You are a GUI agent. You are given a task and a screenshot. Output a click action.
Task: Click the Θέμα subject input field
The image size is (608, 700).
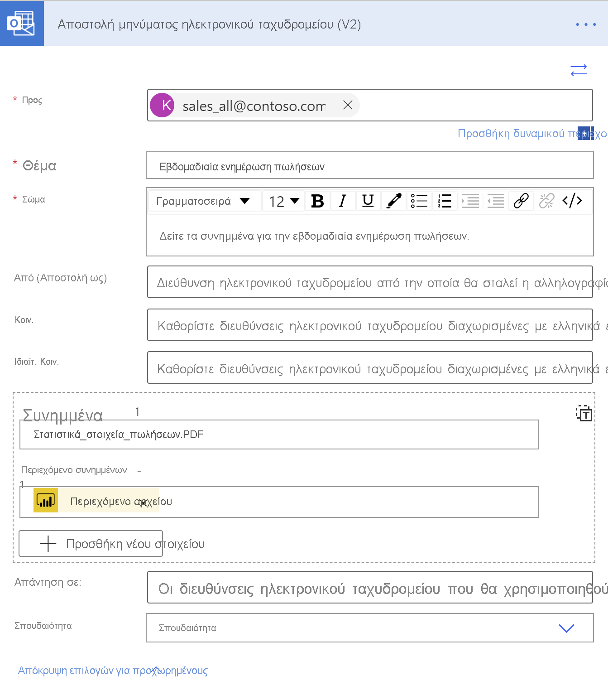pyautogui.click(x=370, y=166)
